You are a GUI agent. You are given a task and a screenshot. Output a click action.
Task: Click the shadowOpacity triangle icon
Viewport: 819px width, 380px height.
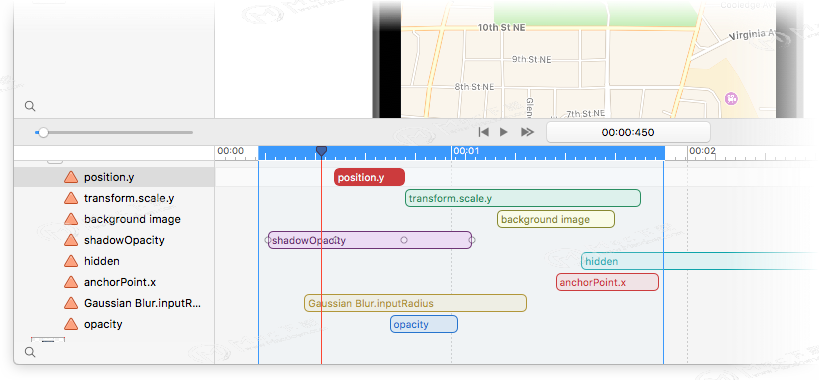pyautogui.click(x=71, y=240)
